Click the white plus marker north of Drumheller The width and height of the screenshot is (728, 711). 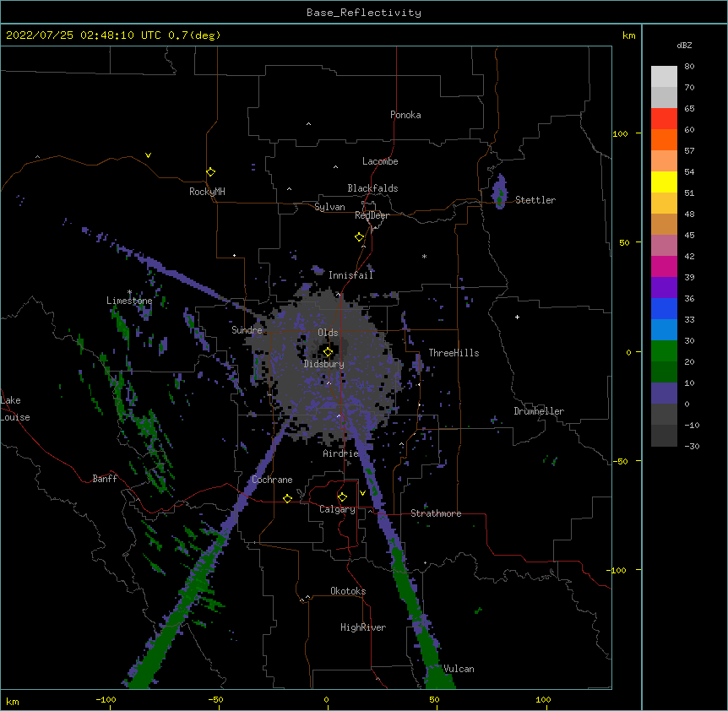[x=517, y=317]
